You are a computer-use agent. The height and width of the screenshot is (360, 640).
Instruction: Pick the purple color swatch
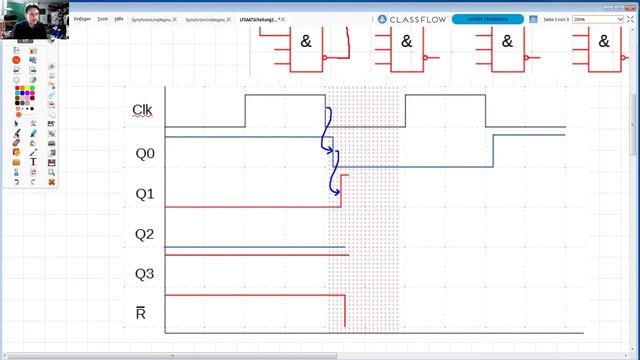(x=27, y=93)
